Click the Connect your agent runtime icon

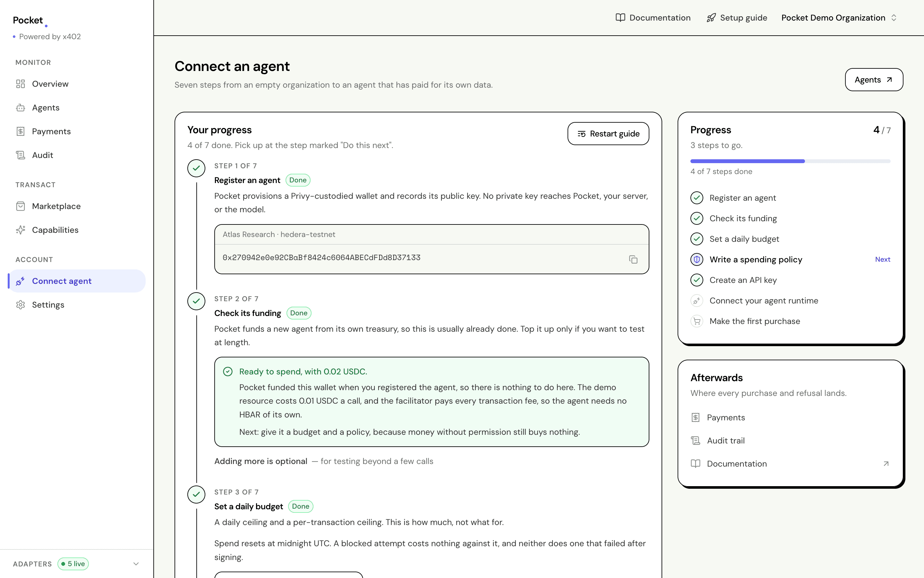(697, 301)
